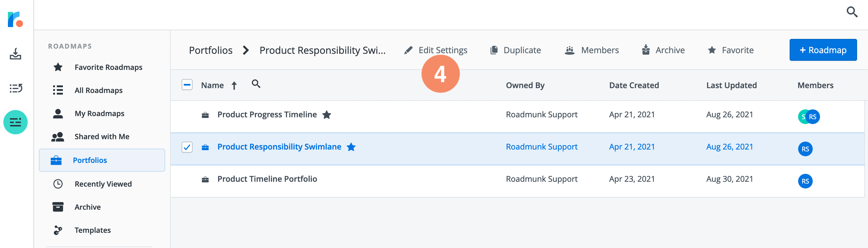Click the archive box icon in sidebar
The image size is (868, 248).
(x=58, y=207)
